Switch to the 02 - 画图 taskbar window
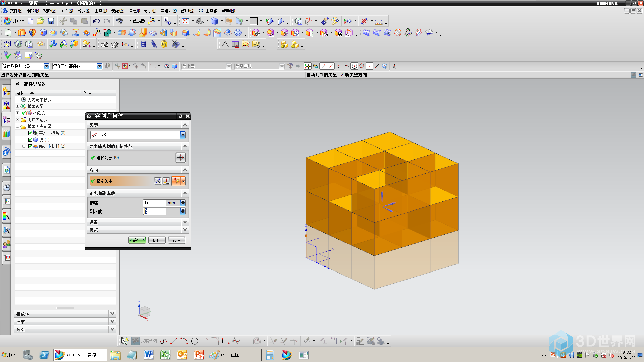Viewport: 644px width, 362px height. (x=234, y=355)
